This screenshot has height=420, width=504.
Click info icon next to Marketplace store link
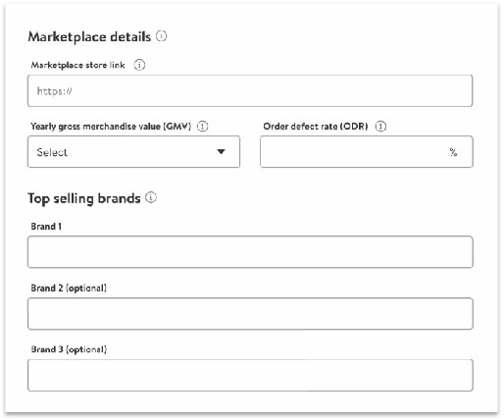139,65
